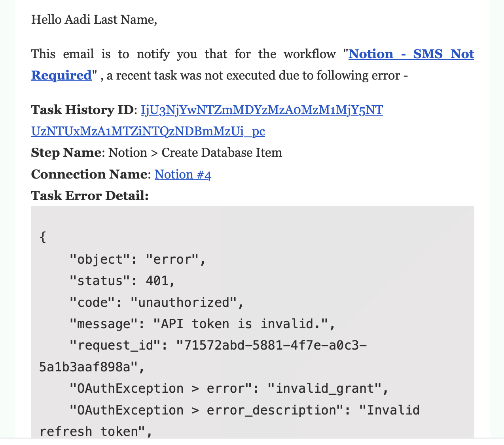The height and width of the screenshot is (445, 504).
Task: Click the "code": "unauthorized" line
Action: point(157,302)
